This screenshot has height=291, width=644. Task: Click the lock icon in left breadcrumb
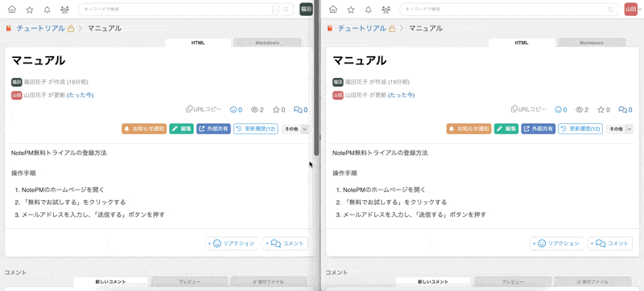(71, 29)
